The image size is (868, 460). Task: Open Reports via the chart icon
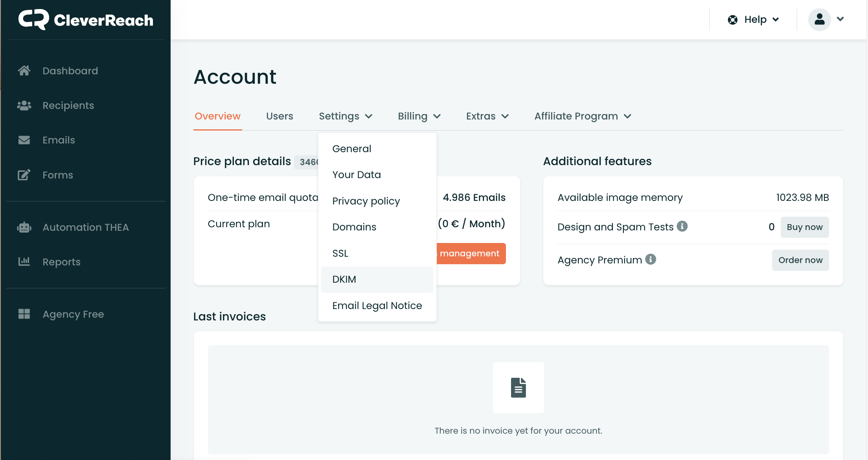click(24, 261)
